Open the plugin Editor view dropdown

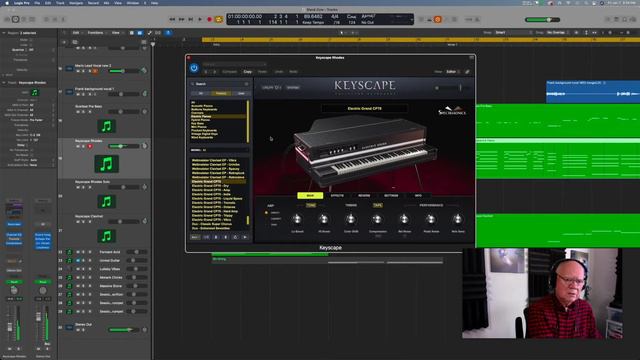(453, 71)
